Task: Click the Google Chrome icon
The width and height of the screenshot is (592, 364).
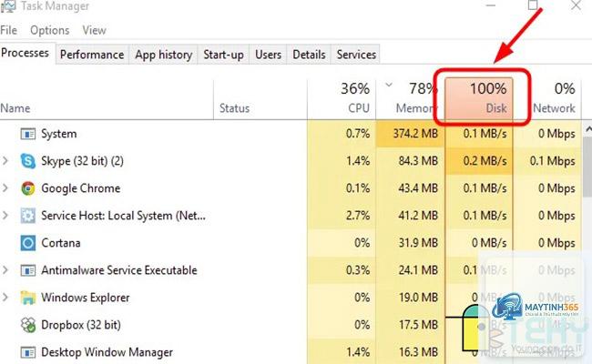Action: coord(28,188)
